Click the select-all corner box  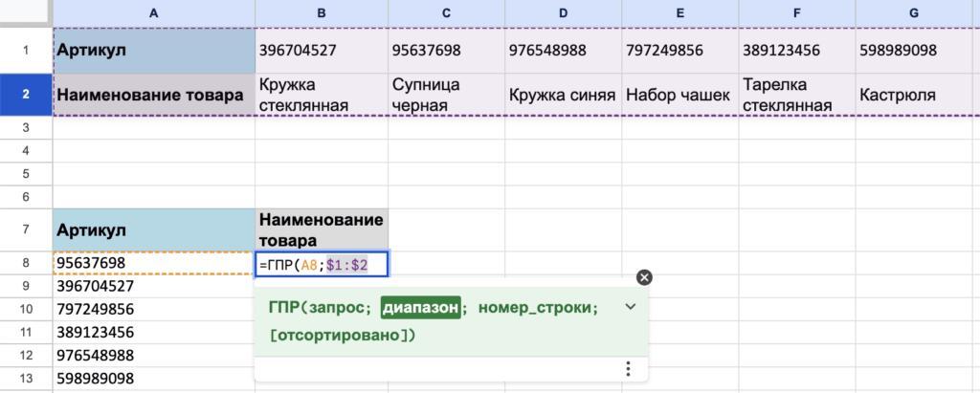(x=26, y=13)
